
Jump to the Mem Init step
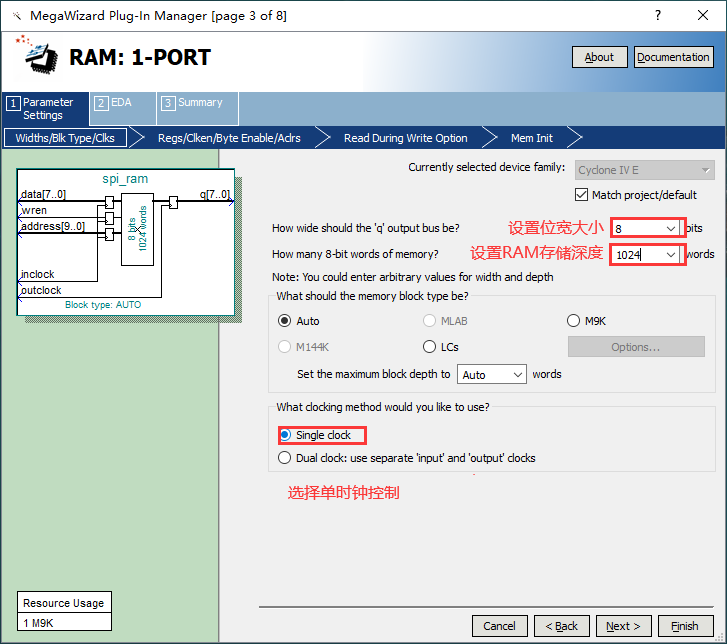click(531, 138)
